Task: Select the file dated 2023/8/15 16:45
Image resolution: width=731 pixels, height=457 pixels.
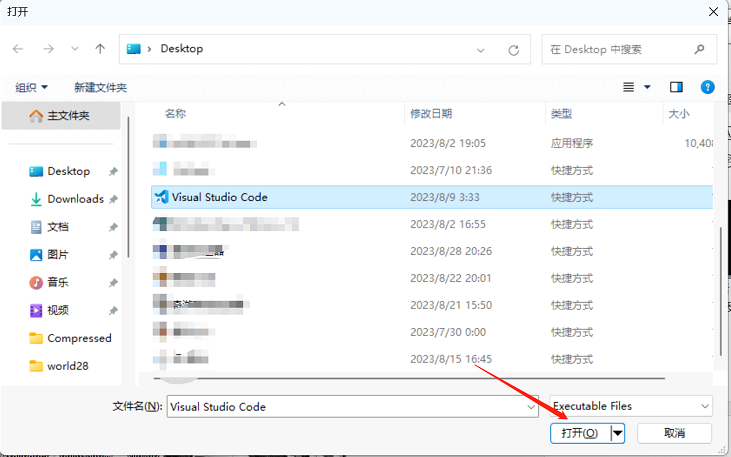Action: tap(432, 359)
